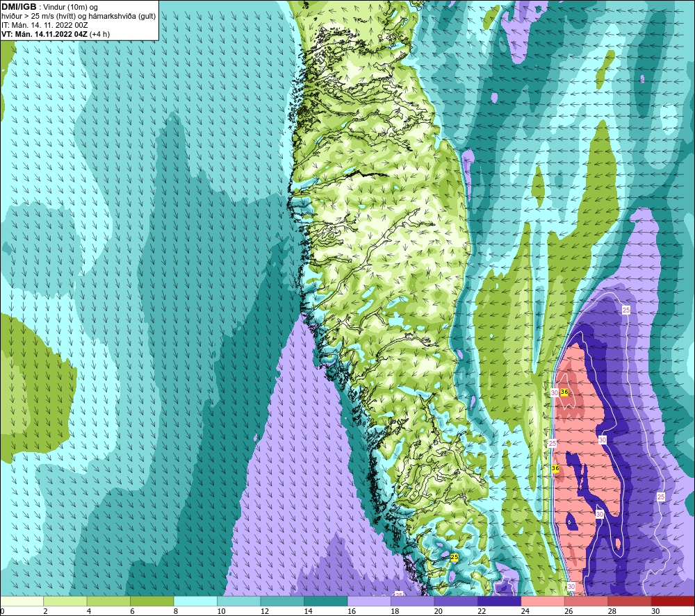The height and width of the screenshot is (616, 695).
Task: Click the yellow 25 gust label
Action: click(x=455, y=557)
